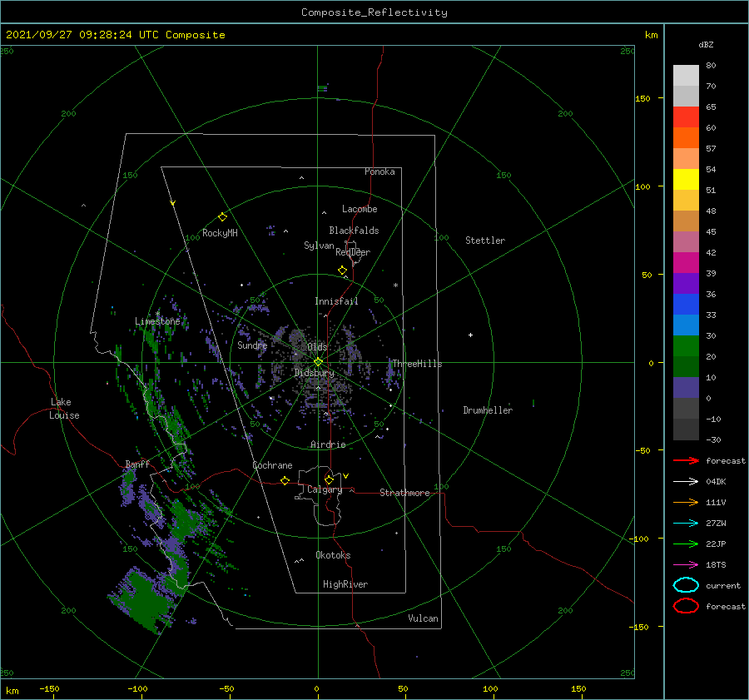Select the red 65 dBZ color swatch
This screenshot has width=749, height=700.
(686, 117)
